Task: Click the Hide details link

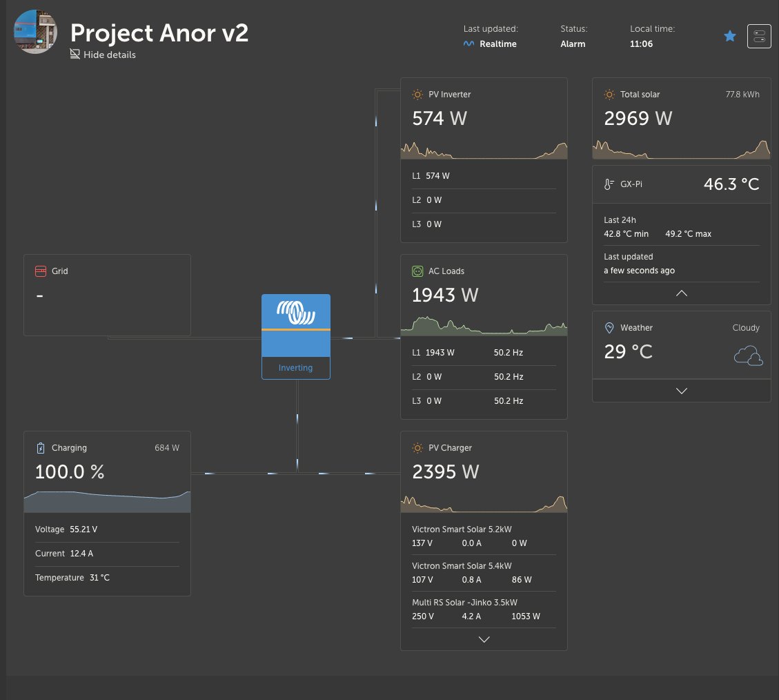Action: point(103,55)
